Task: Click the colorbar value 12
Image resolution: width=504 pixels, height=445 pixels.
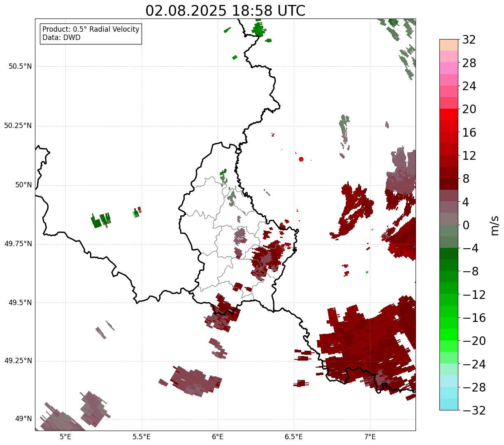Action: pos(469,156)
